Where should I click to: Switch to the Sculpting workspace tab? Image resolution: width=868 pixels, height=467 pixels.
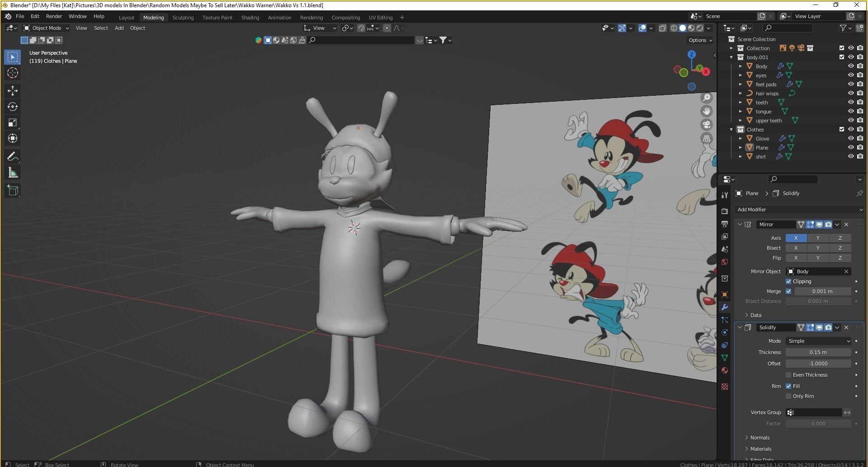click(183, 18)
